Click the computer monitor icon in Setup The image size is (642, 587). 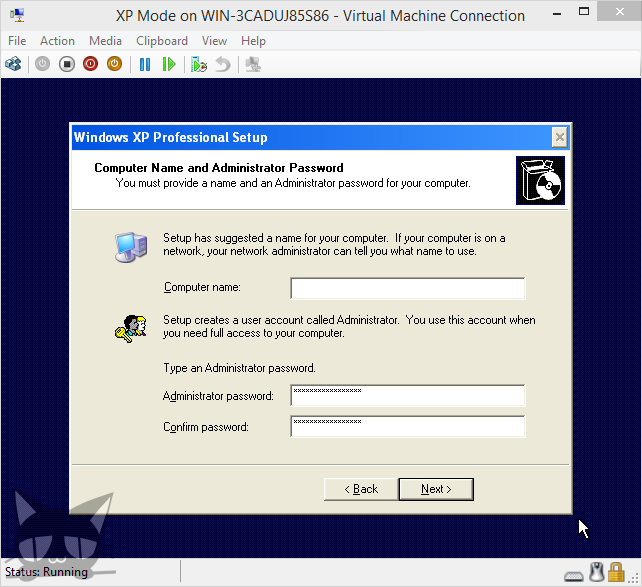click(x=131, y=247)
